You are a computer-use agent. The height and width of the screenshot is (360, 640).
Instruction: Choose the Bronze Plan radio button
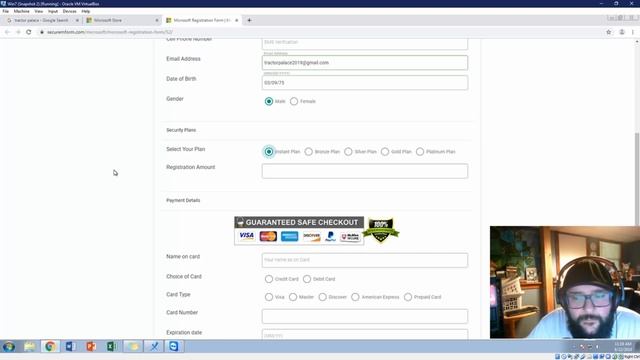click(x=309, y=151)
